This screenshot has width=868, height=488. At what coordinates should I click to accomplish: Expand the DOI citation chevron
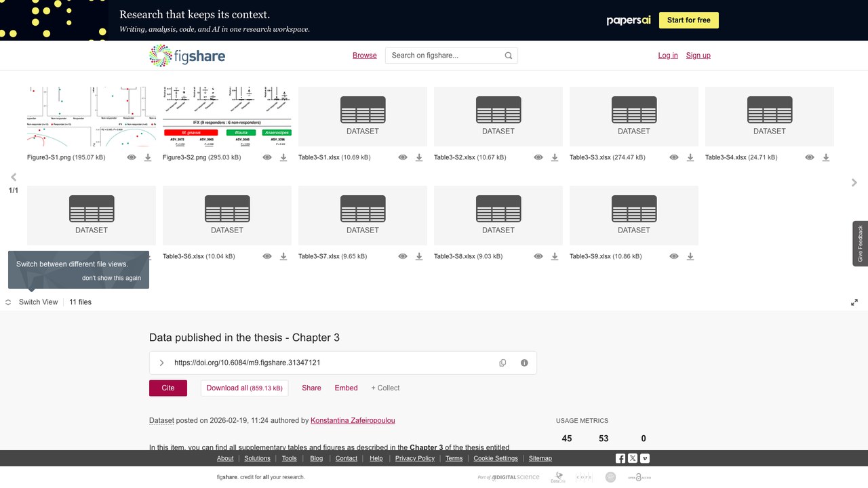(x=161, y=363)
